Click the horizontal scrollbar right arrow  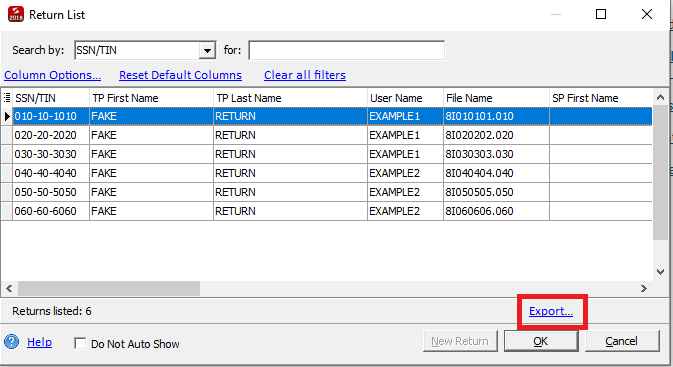tap(644, 288)
